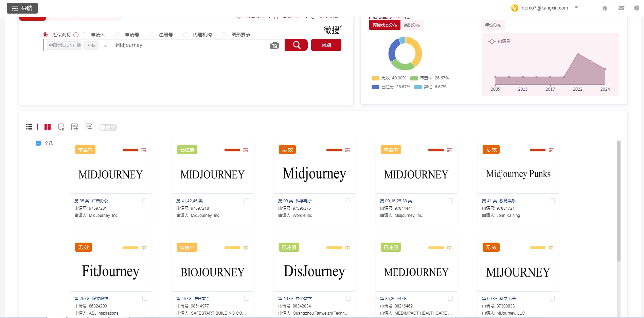The width and height of the screenshot is (644, 318).
Task: Open the mail messages icon
Action: point(621,8)
